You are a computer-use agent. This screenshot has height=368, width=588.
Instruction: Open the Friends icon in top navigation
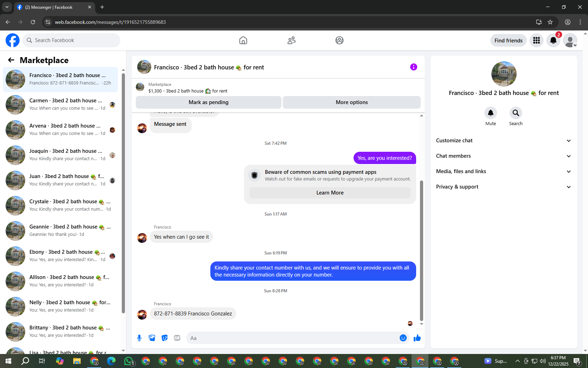tap(292, 40)
